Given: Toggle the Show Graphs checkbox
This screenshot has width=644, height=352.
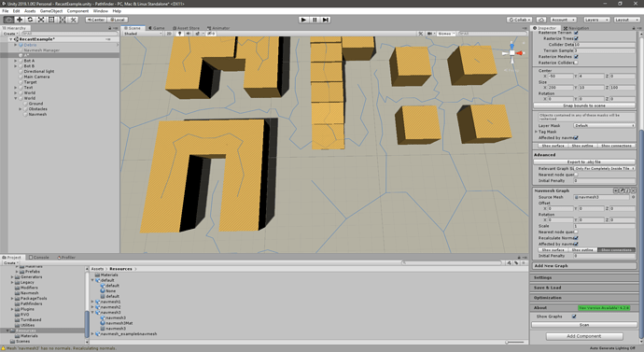Looking at the screenshot, I should 574,317.
